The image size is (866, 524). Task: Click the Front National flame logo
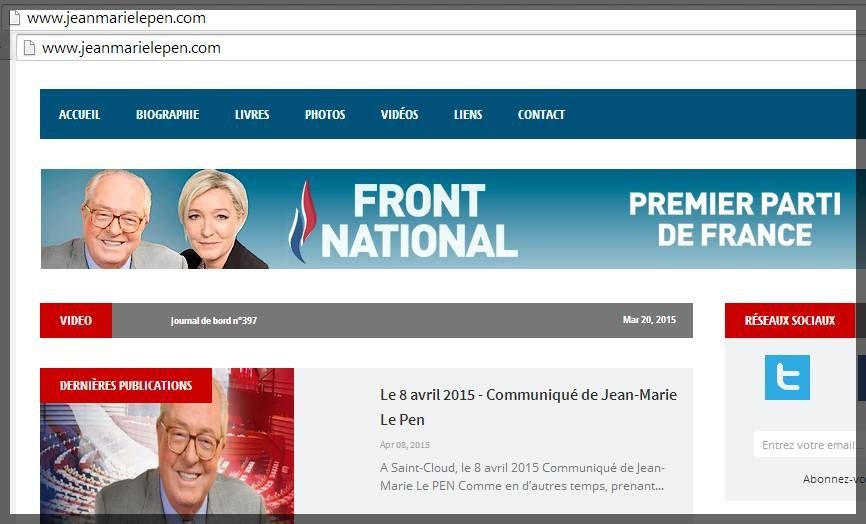pos(303,221)
